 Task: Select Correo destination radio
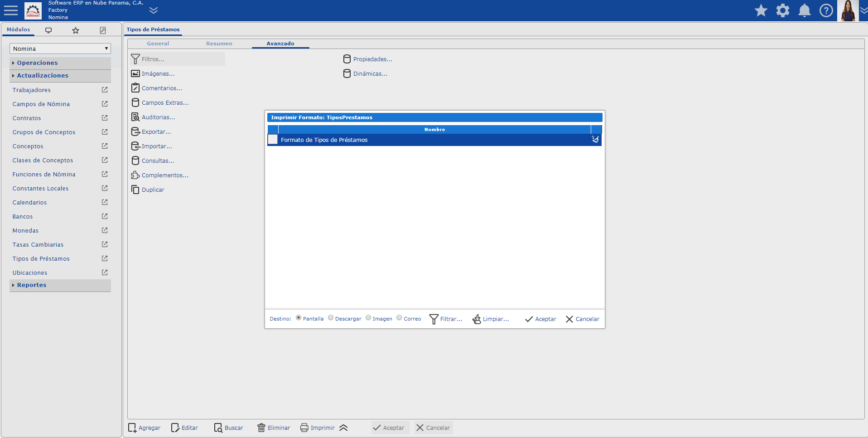399,318
